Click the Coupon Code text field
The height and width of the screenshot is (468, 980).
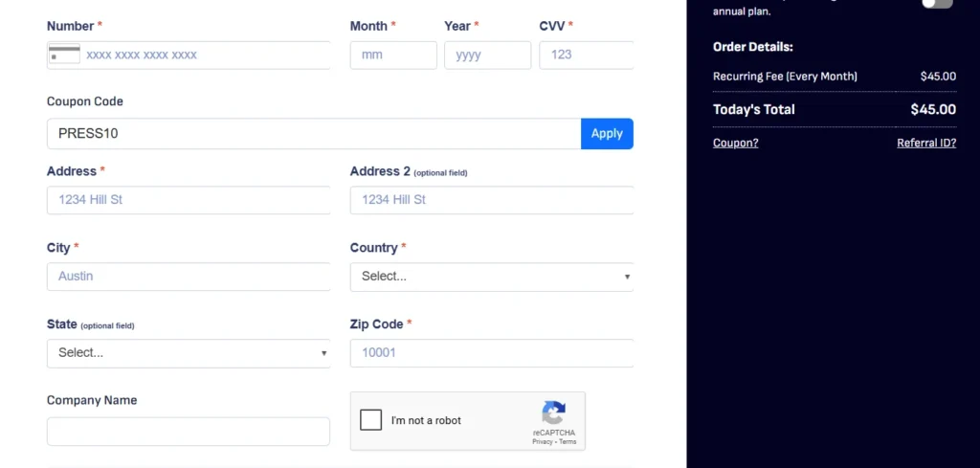(x=314, y=134)
